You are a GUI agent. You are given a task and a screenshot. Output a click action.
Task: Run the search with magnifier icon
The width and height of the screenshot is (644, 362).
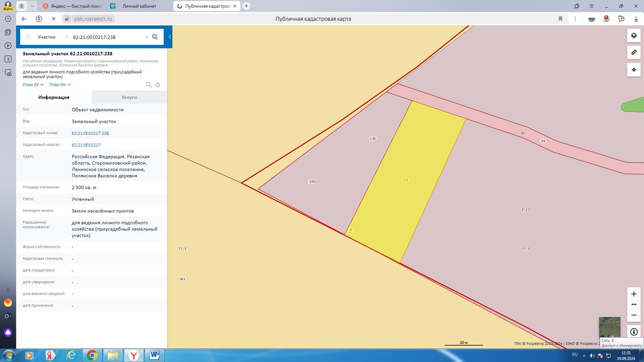point(155,37)
